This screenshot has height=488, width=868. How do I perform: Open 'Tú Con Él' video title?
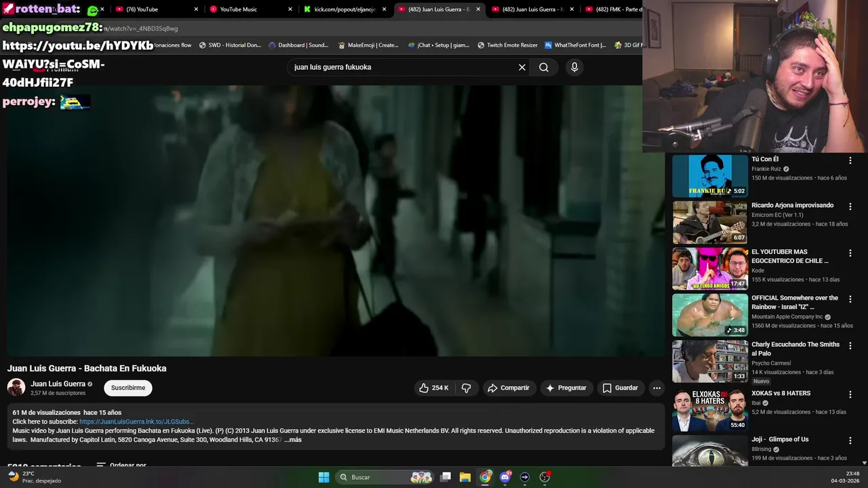[x=765, y=159]
